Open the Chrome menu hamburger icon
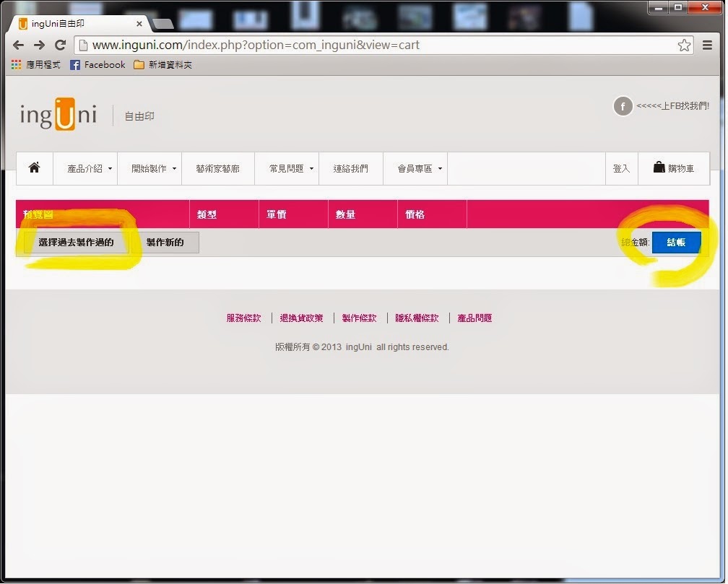The height and width of the screenshot is (584, 728). point(707,45)
